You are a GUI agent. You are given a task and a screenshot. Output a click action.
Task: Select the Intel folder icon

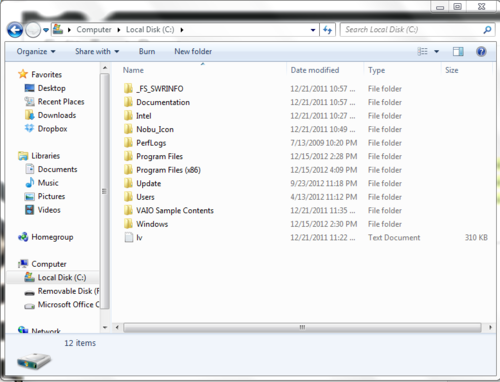(128, 116)
